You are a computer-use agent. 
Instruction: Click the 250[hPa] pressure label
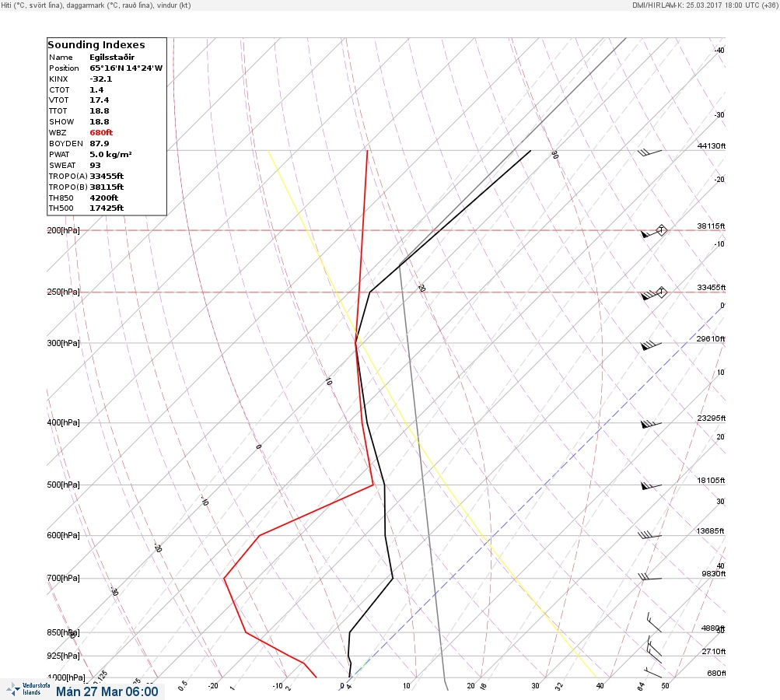click(63, 292)
